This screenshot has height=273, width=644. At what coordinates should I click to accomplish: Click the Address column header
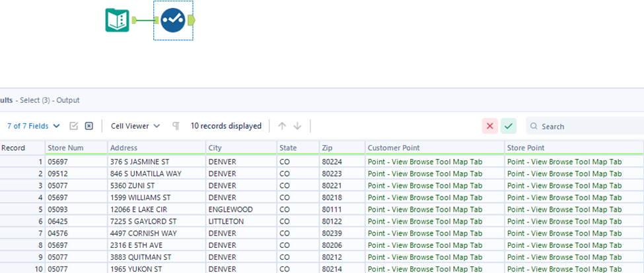[157, 148]
